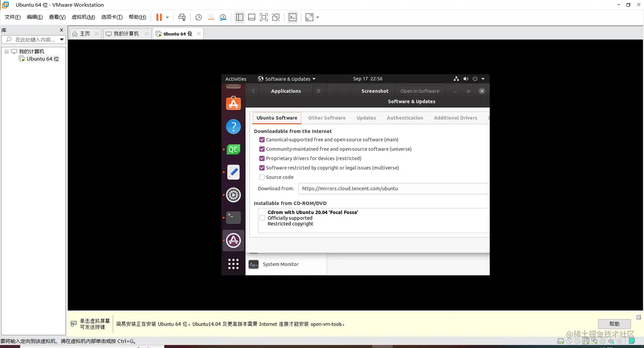Toggle the thumbnail bar view icon
The image size is (644, 348).
pyautogui.click(x=252, y=17)
